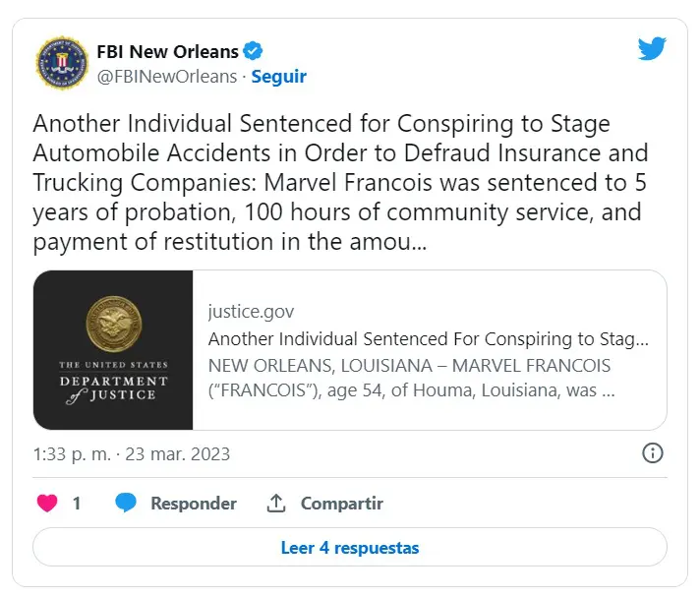Click the blue reply speech bubble icon
The height and width of the screenshot is (597, 700).
126,504
